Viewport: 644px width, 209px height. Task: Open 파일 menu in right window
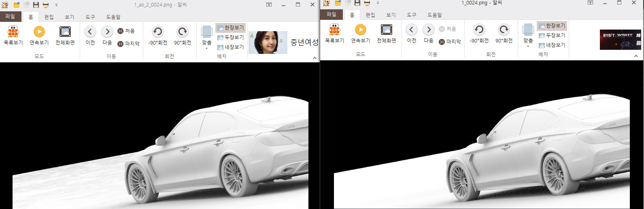click(x=332, y=14)
